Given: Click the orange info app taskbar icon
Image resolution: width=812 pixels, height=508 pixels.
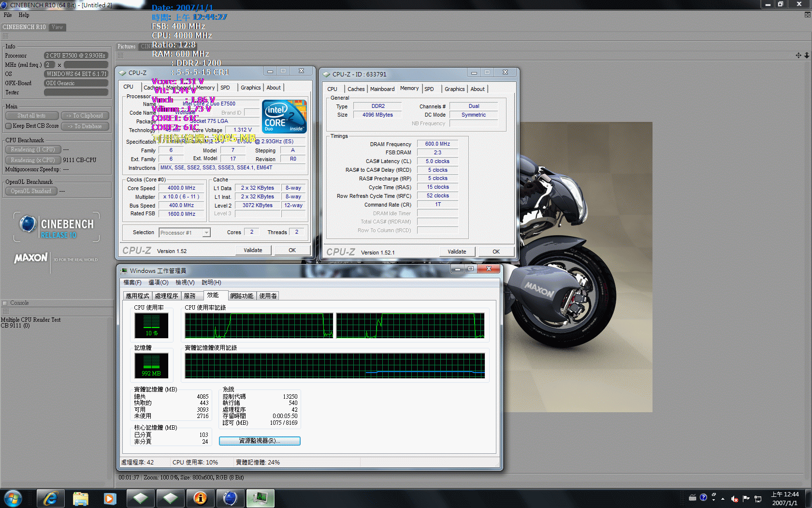Looking at the screenshot, I should click(200, 498).
